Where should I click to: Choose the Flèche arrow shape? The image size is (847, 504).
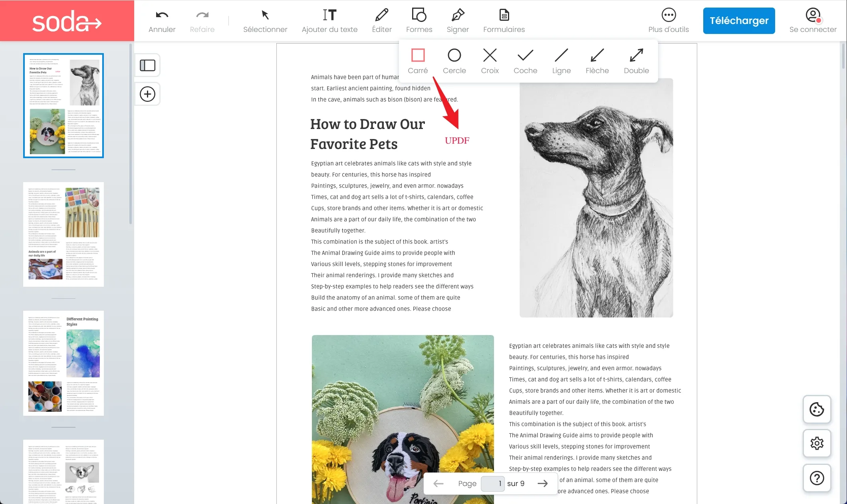[597, 60]
